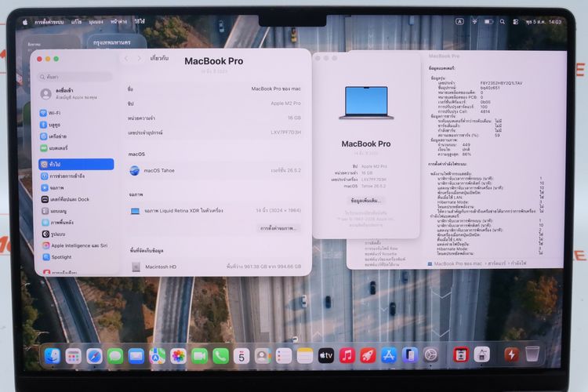Click the macOS Tahoe row
588x392 pixels.
(215, 171)
